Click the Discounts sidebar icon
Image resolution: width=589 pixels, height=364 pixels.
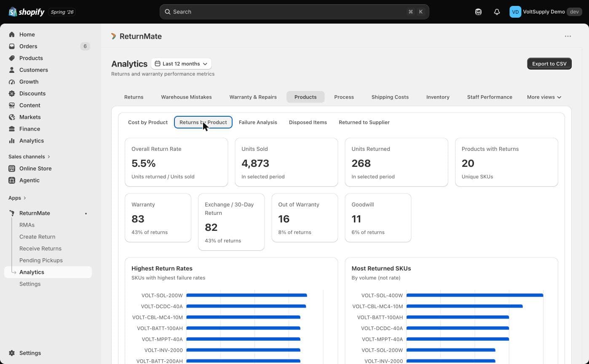point(12,94)
